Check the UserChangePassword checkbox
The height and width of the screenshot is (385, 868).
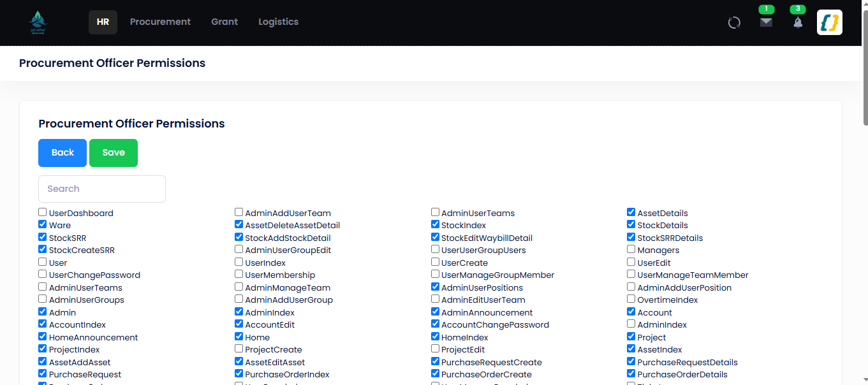pyautogui.click(x=43, y=274)
